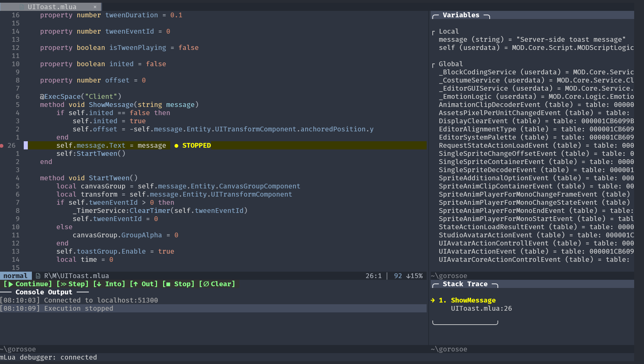Step over with the Step control
644x364 pixels.
(x=73, y=284)
